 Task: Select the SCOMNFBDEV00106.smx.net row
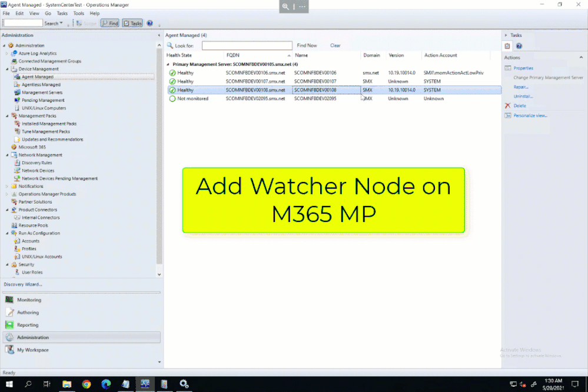coord(334,73)
